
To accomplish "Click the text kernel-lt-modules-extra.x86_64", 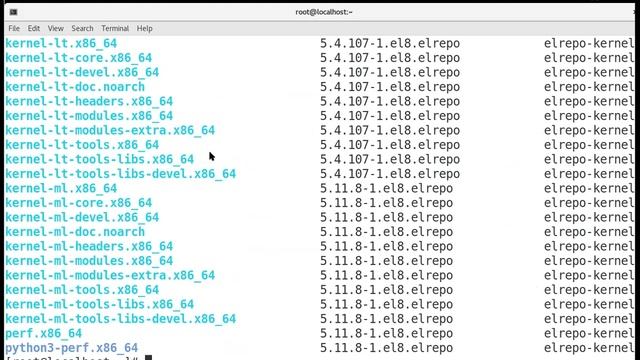I will pos(110,130).
